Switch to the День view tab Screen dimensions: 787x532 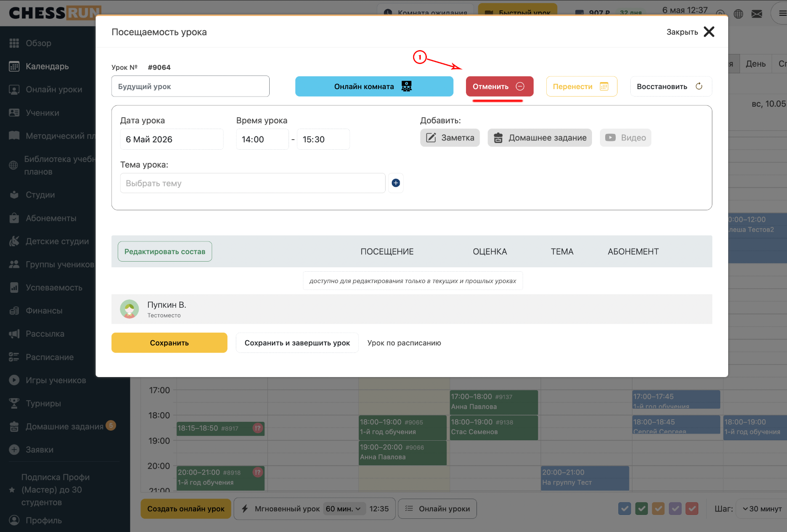click(x=755, y=64)
